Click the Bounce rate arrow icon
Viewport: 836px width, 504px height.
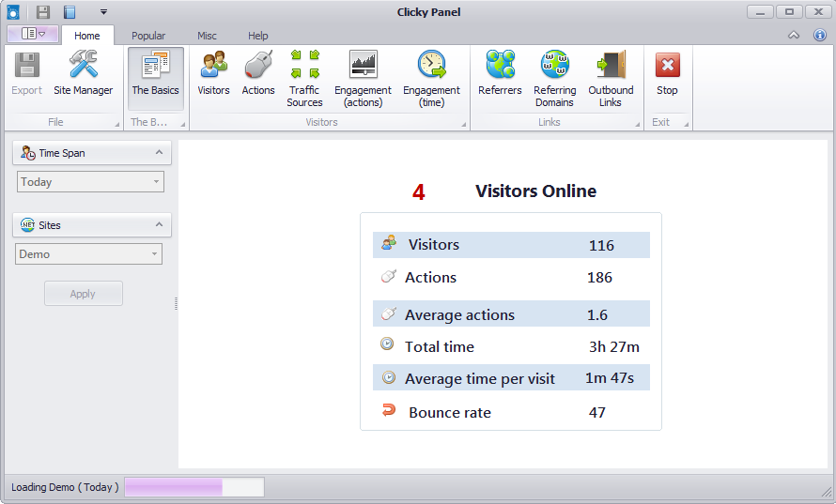point(389,410)
